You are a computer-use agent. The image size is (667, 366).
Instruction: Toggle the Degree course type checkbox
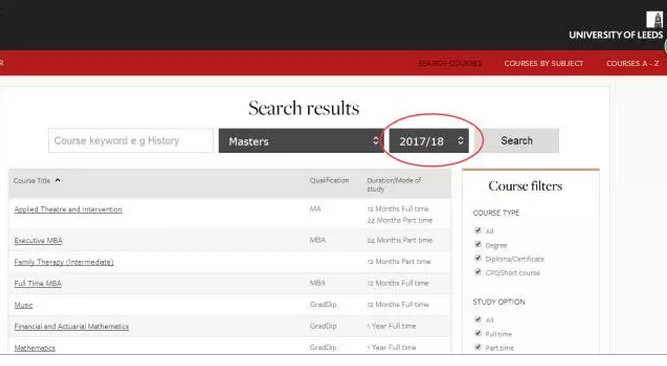pyautogui.click(x=478, y=244)
